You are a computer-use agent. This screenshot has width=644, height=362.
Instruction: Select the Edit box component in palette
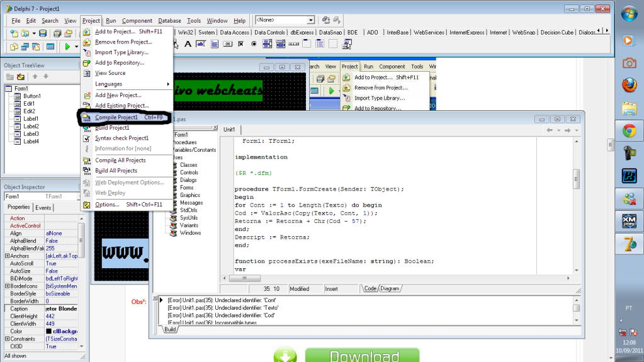point(201,44)
